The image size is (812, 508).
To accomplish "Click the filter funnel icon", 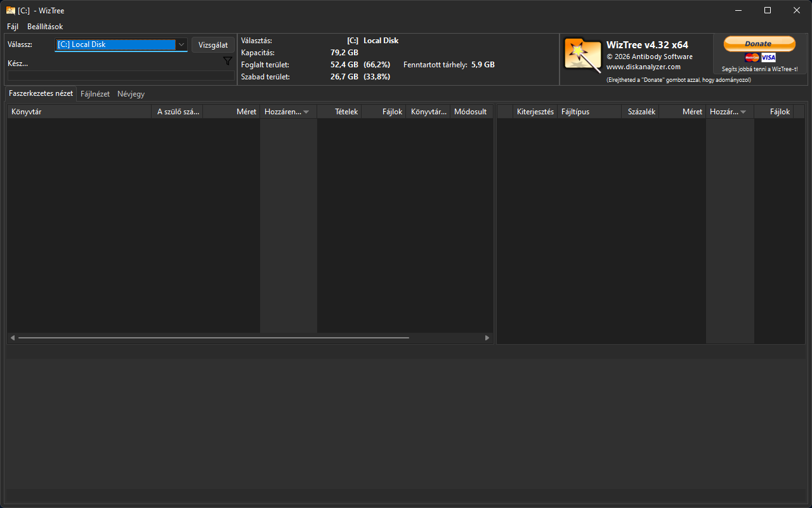I will pyautogui.click(x=228, y=61).
